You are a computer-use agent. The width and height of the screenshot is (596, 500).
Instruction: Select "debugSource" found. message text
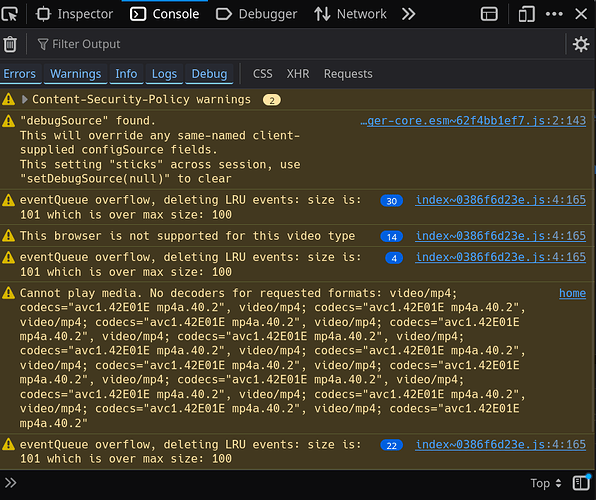click(x=88, y=121)
